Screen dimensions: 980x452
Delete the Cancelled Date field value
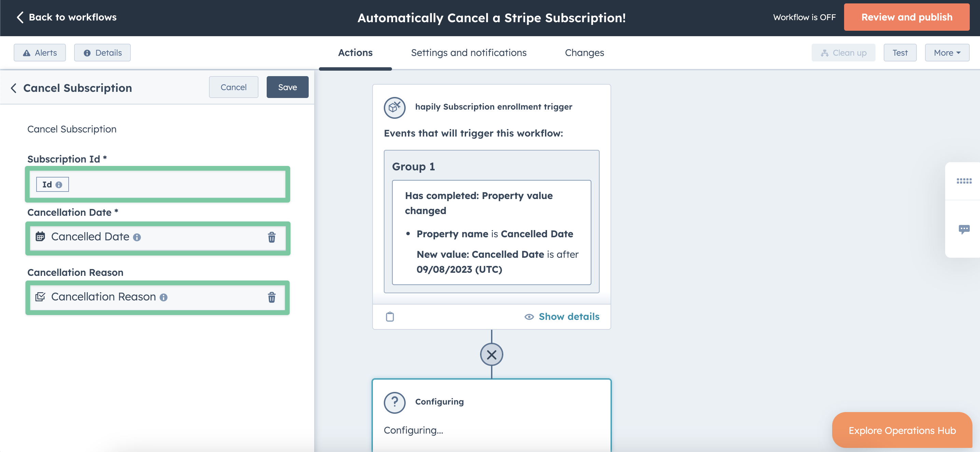[271, 237]
